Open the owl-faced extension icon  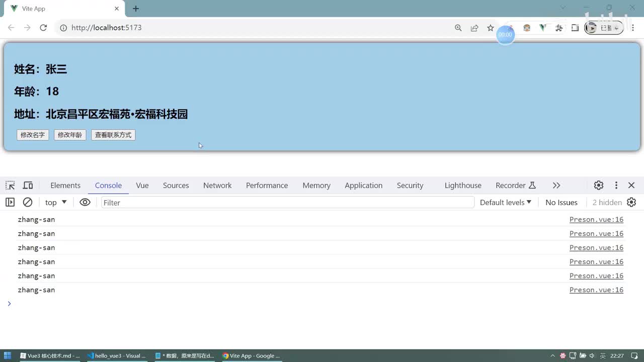pos(527,28)
